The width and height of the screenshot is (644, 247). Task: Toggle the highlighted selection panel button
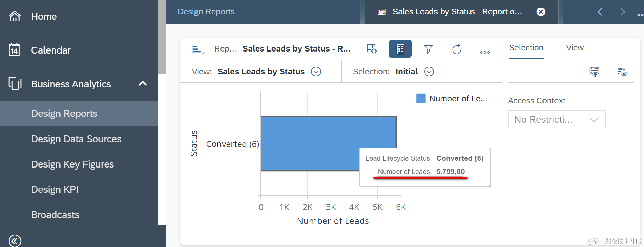coord(400,49)
